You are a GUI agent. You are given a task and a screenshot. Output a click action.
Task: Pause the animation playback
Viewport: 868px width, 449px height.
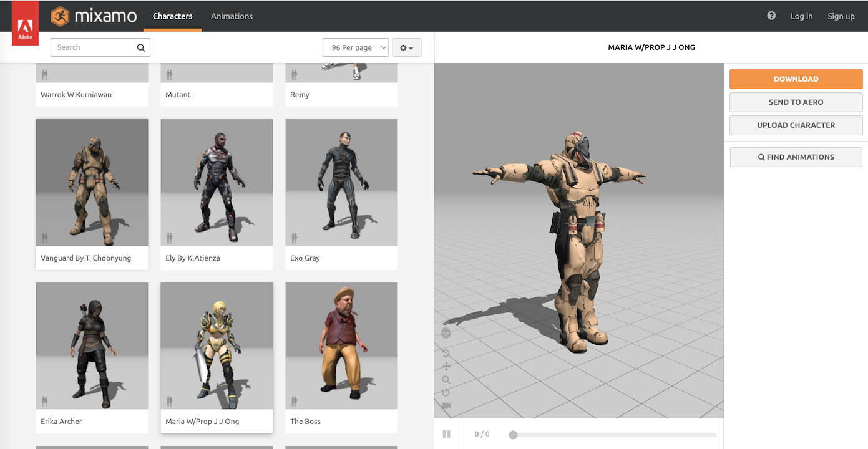coord(446,434)
